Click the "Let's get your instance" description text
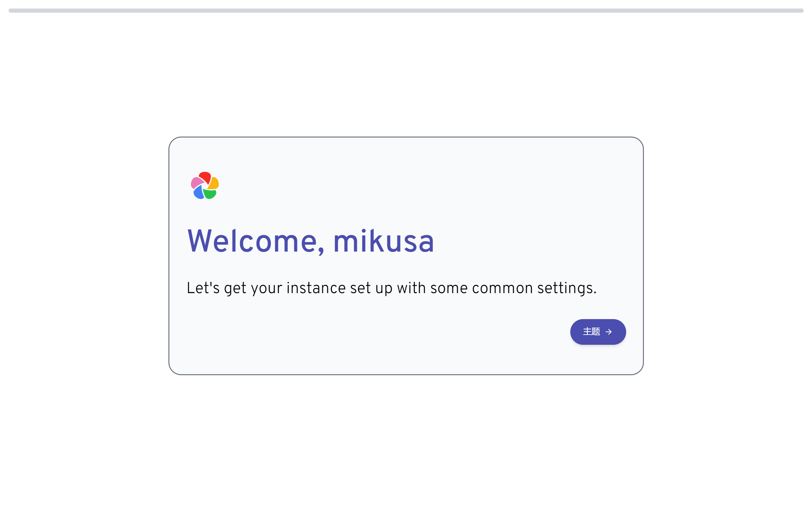Viewport: 812px width, 507px height. (x=392, y=288)
